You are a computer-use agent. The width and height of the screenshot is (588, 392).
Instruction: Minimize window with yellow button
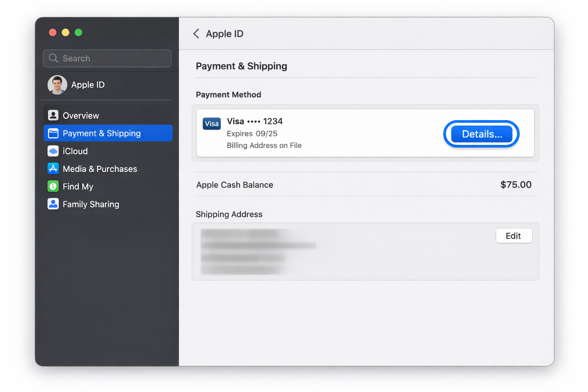pos(65,33)
